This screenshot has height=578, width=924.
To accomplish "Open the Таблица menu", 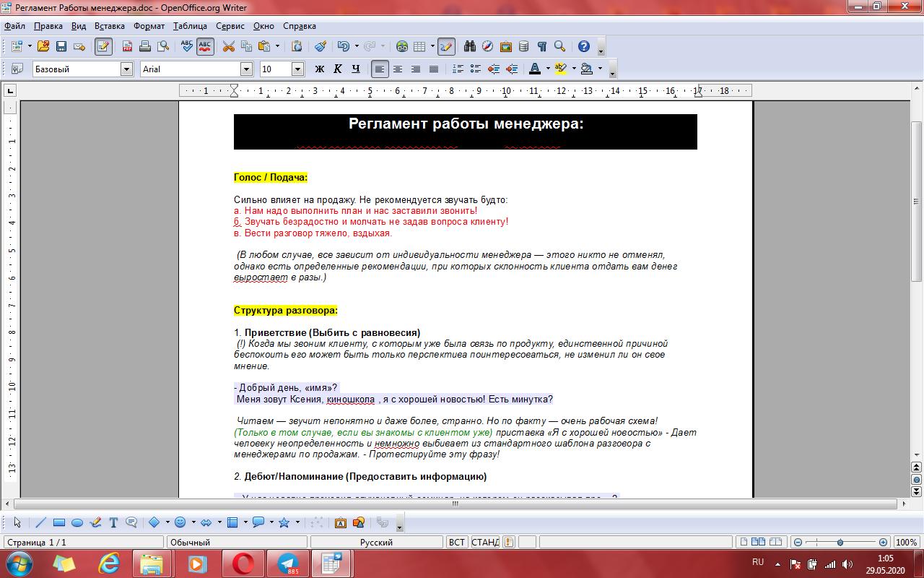I will pos(190,26).
